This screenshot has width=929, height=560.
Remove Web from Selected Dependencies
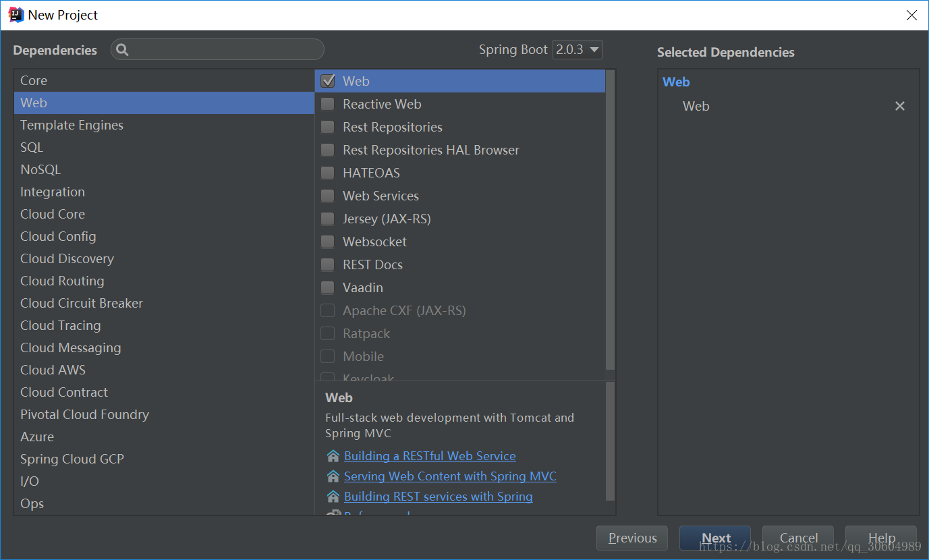click(x=899, y=106)
